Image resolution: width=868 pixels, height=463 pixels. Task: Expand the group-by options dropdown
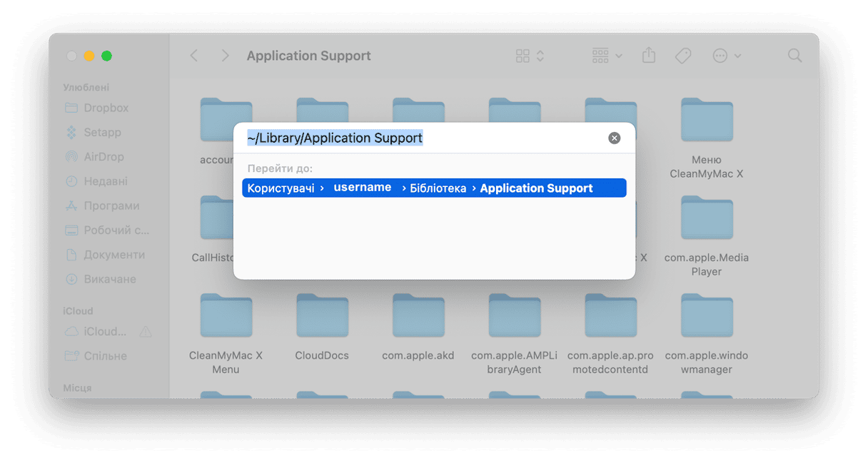pyautogui.click(x=607, y=56)
